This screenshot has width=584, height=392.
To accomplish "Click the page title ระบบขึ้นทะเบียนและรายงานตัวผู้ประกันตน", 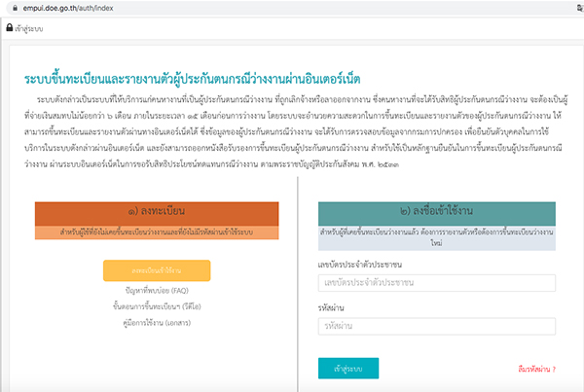I will coord(192,79).
